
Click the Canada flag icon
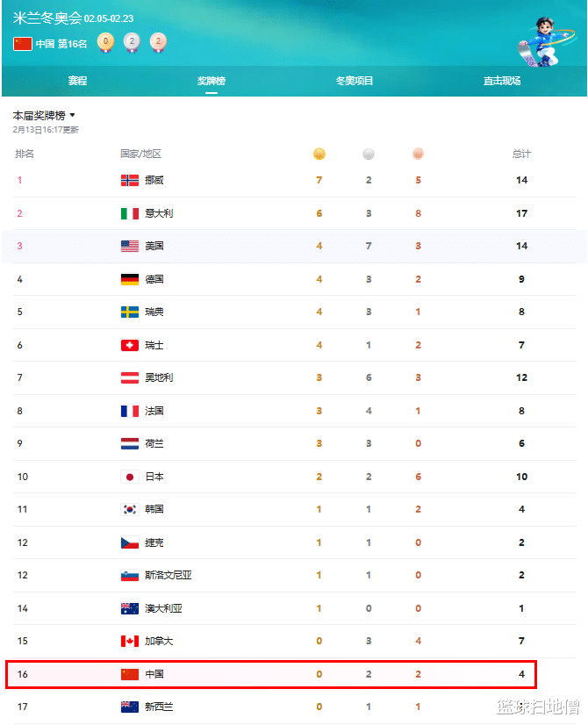point(130,642)
